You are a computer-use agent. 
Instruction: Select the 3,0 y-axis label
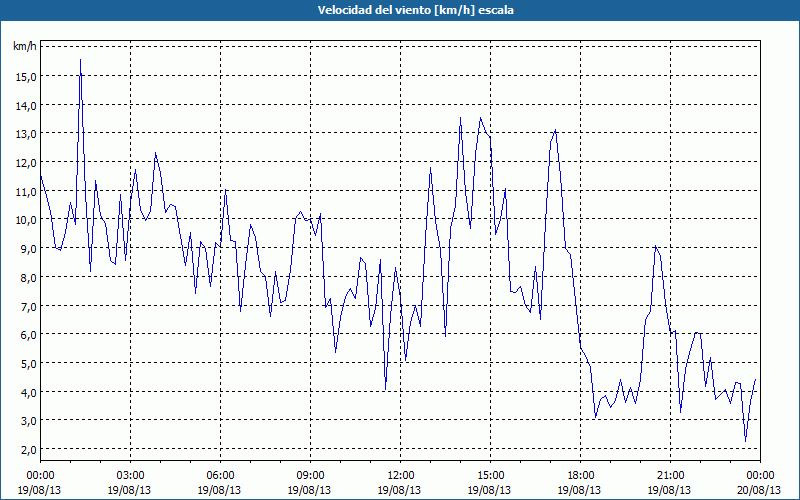click(x=29, y=421)
